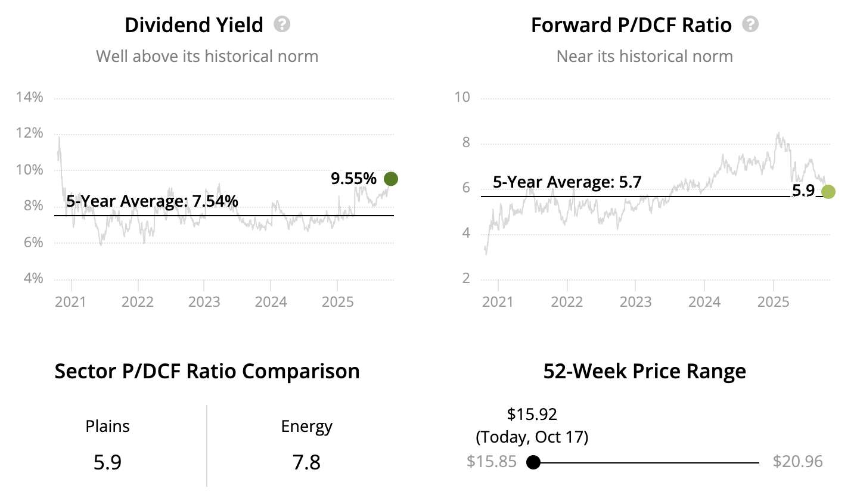Select the Energy sector value 7.8
The width and height of the screenshot is (857, 504).
click(306, 462)
